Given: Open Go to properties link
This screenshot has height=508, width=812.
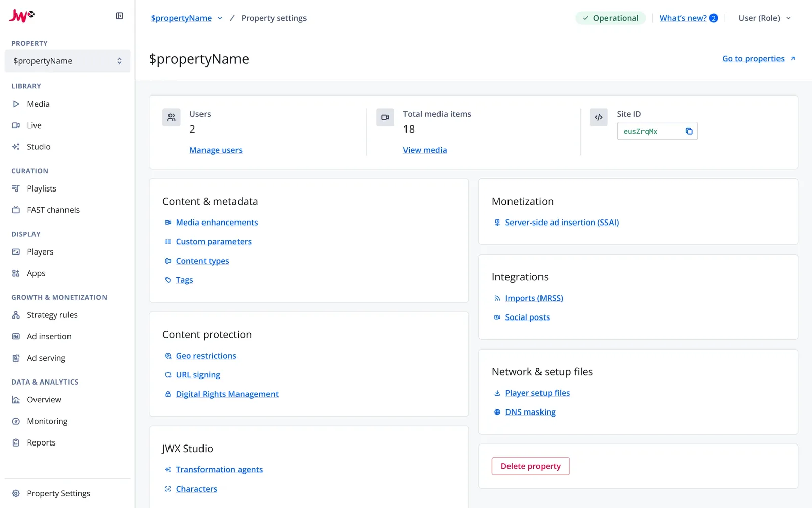Looking at the screenshot, I should 759,59.
